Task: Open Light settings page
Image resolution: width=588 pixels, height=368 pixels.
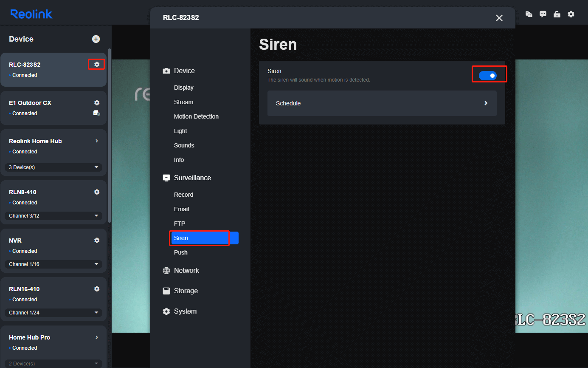Action: 180,131
